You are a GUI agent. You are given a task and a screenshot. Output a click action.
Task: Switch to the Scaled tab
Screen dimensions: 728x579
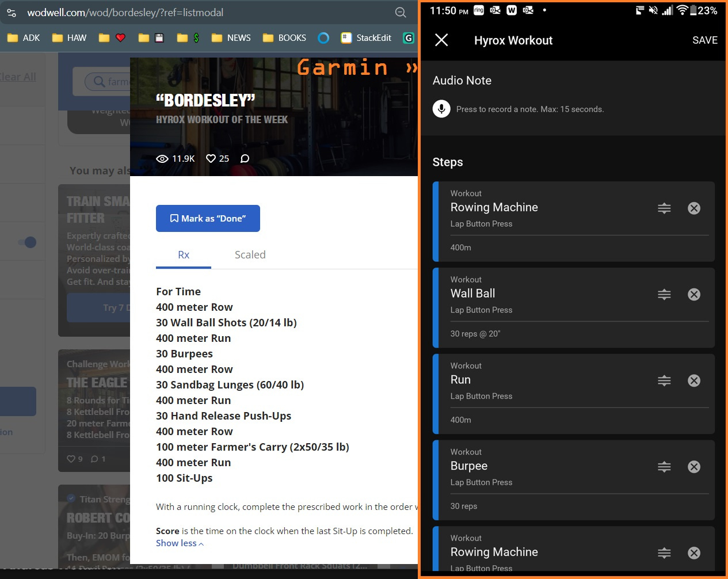coord(250,255)
